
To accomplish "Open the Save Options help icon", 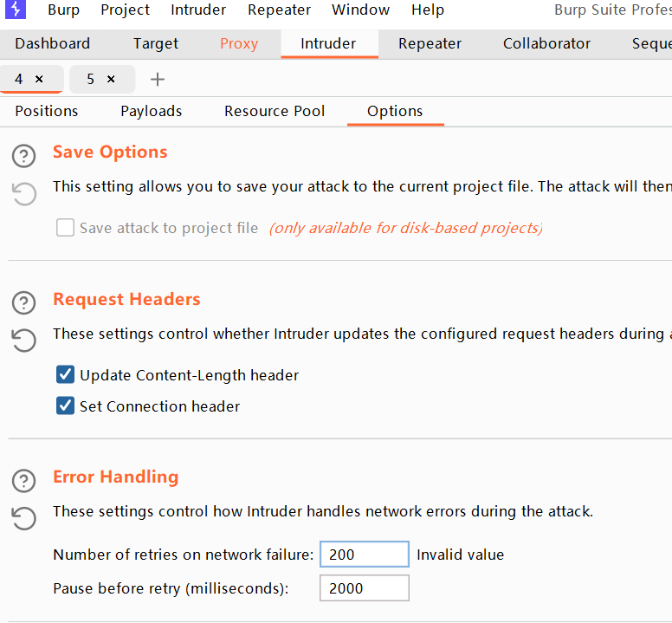I will click(x=23, y=156).
